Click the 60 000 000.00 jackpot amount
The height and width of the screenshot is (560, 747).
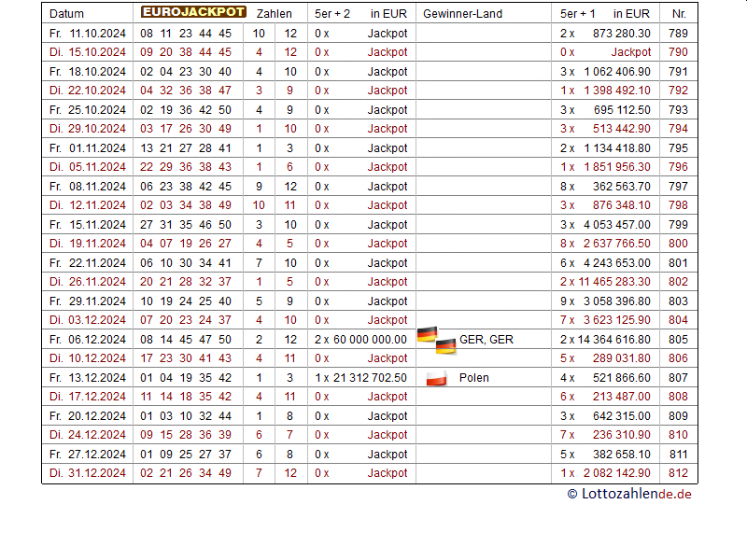click(x=370, y=340)
